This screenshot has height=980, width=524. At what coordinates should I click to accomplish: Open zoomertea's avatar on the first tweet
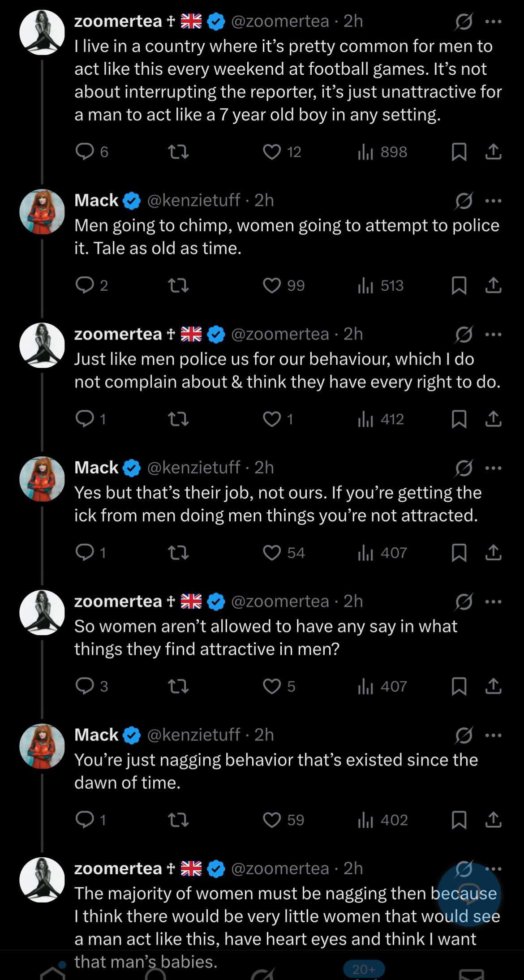[42, 32]
